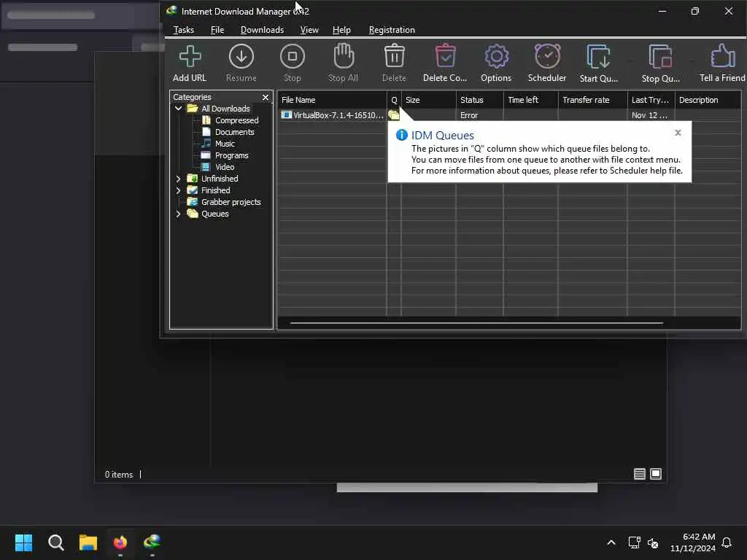Open the File menu
Viewport: 747px width, 560px height.
(x=217, y=29)
